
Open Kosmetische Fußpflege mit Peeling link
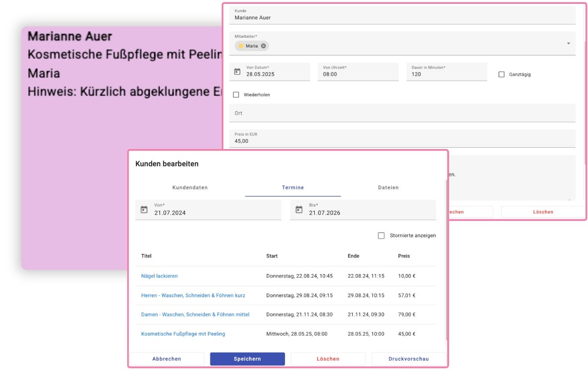click(x=183, y=334)
